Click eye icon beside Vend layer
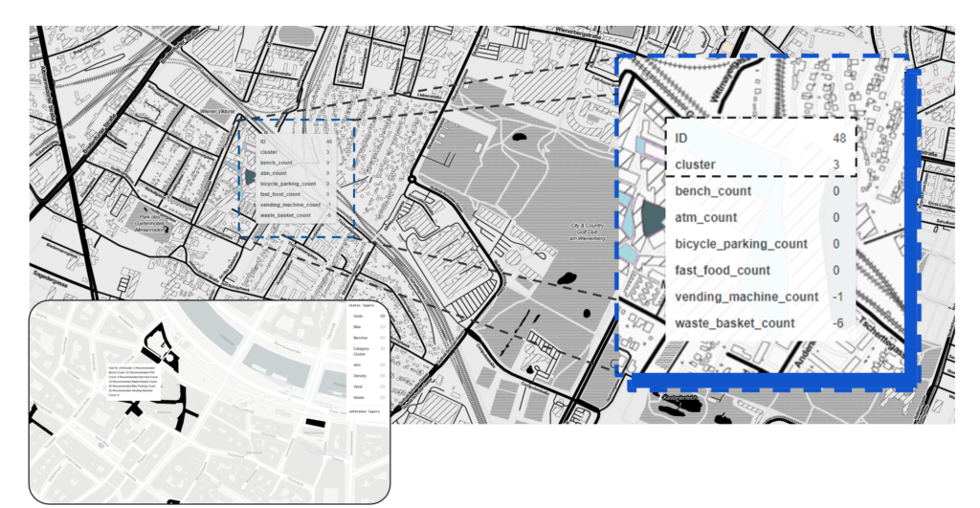This screenshot has height=508, width=980. pyautogui.click(x=382, y=387)
